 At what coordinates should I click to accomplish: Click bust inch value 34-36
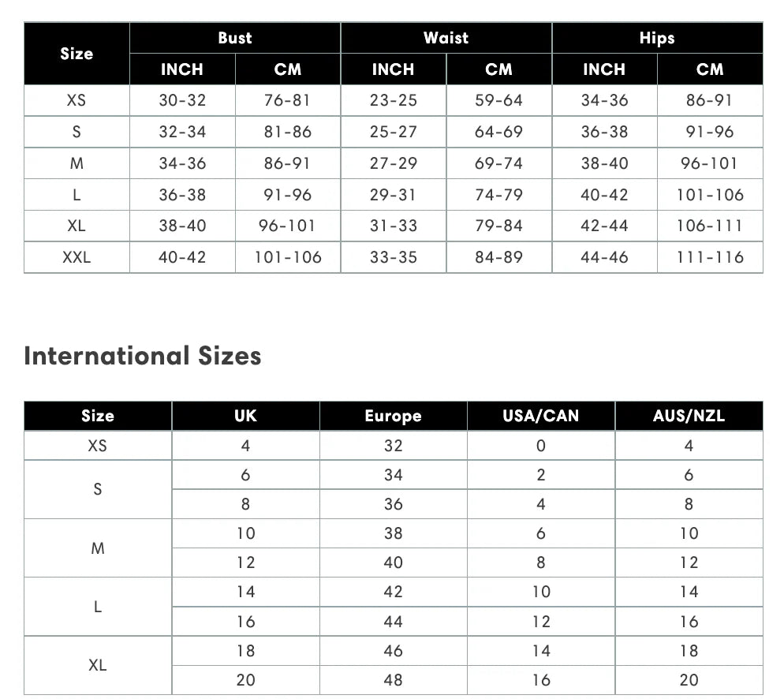coord(182,163)
